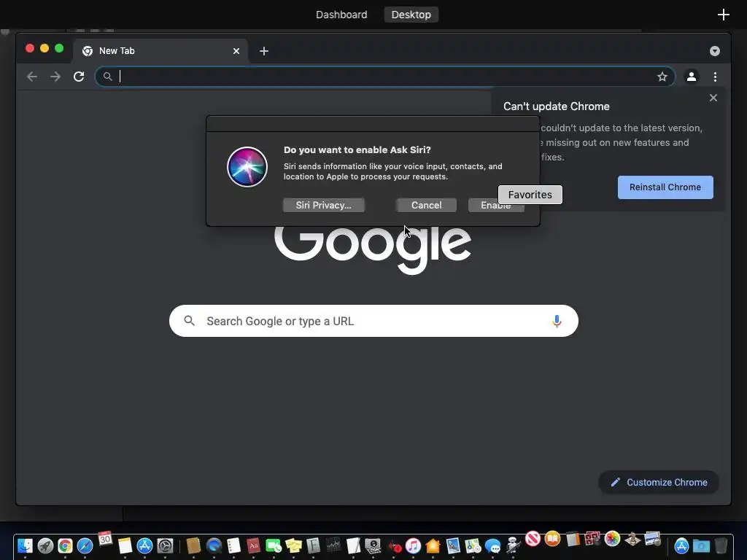Open Safari from the Dock

[x=85, y=545]
